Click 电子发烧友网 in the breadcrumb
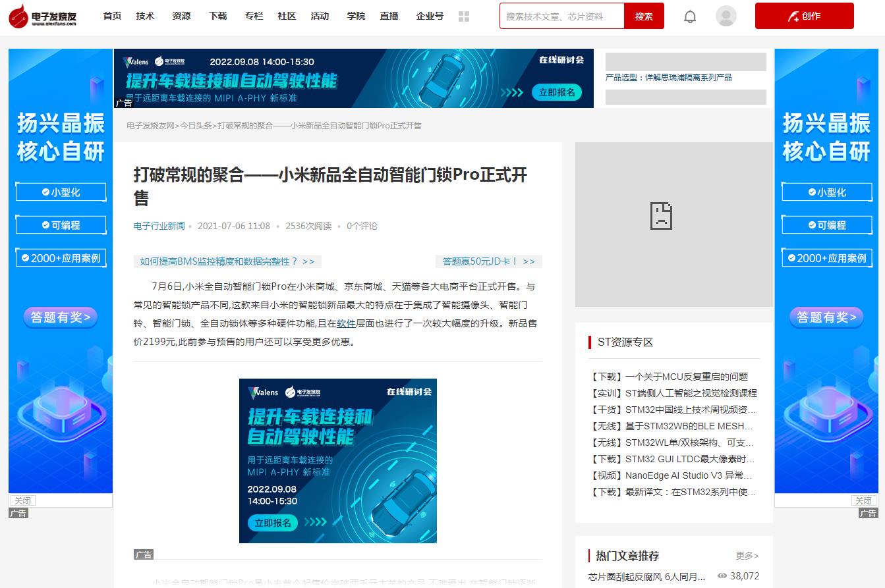 click(x=150, y=125)
